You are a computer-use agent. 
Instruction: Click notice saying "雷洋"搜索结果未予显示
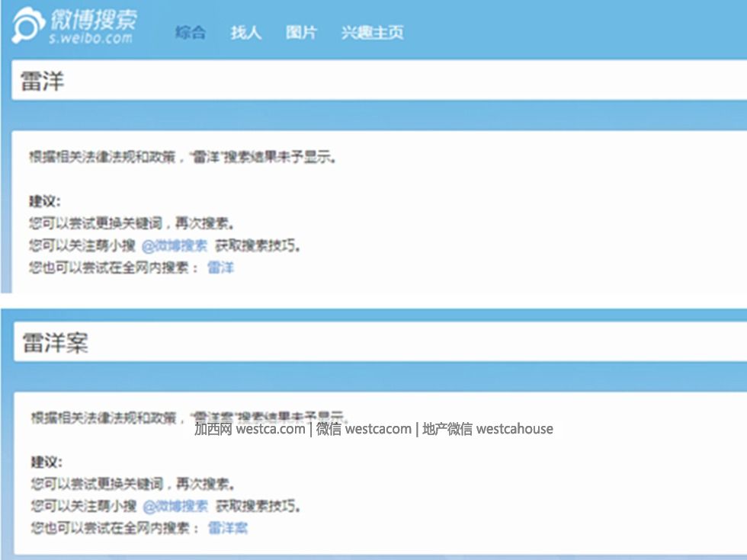pyautogui.click(x=182, y=157)
